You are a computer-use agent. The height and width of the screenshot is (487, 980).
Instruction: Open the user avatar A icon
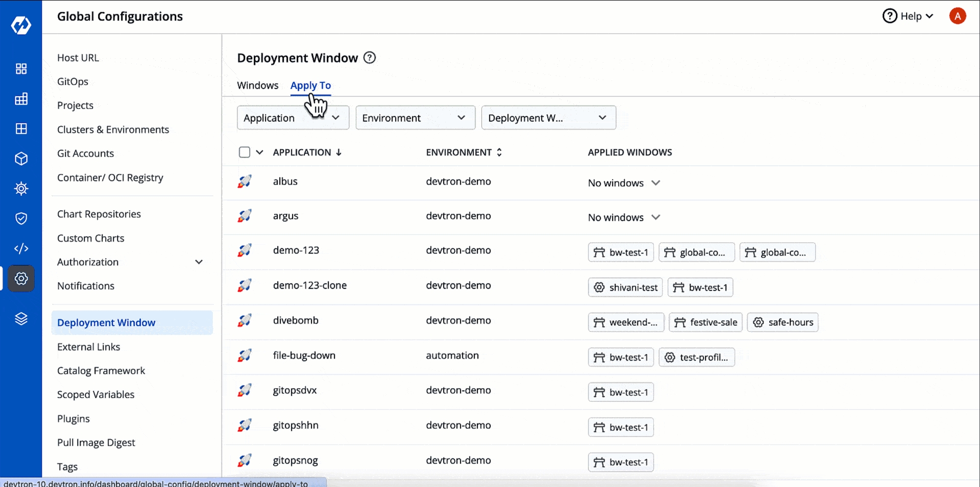coord(958,16)
